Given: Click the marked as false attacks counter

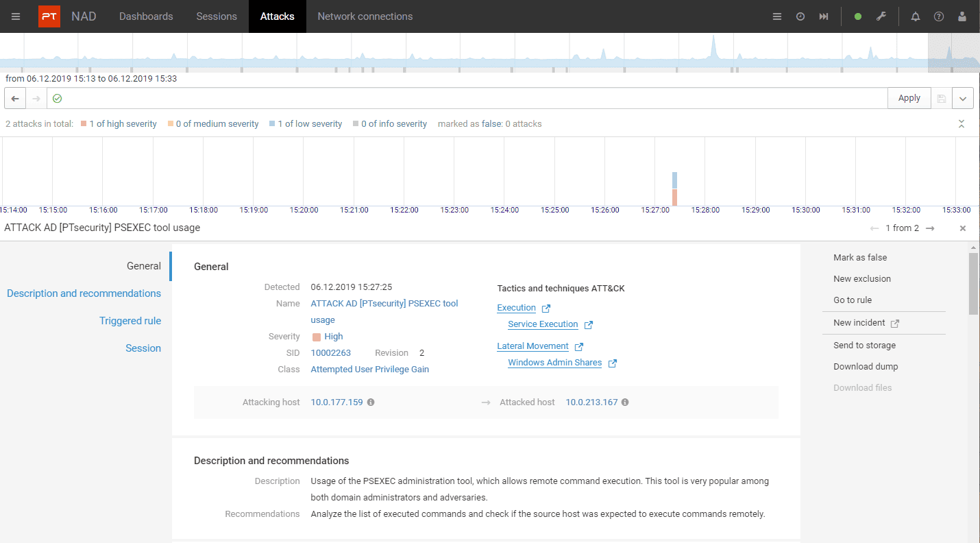Looking at the screenshot, I should (x=490, y=124).
